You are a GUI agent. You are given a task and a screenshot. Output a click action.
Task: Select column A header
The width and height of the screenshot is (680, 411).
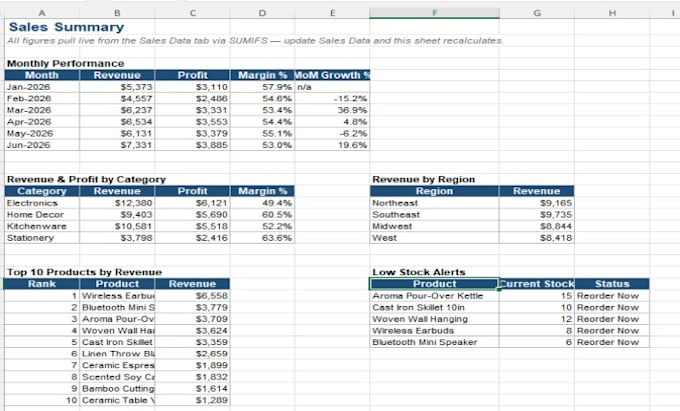42,13
